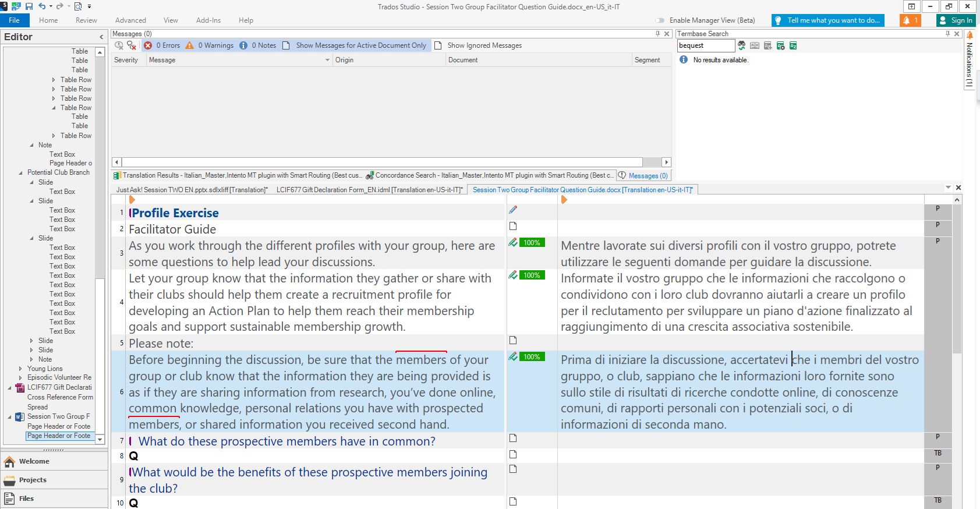This screenshot has height=509, width=980.
Task: Click the verify document icon in Messages toolbar
Action: coord(119,45)
